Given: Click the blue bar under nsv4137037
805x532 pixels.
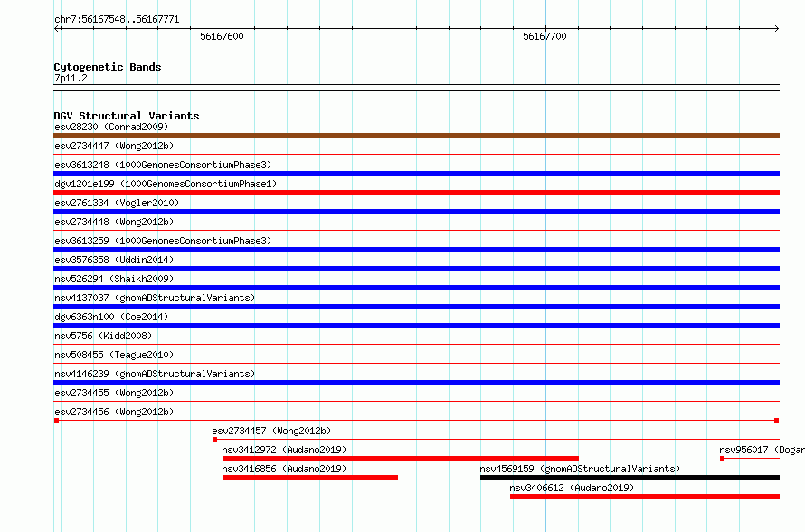Looking at the screenshot, I should point(416,307).
